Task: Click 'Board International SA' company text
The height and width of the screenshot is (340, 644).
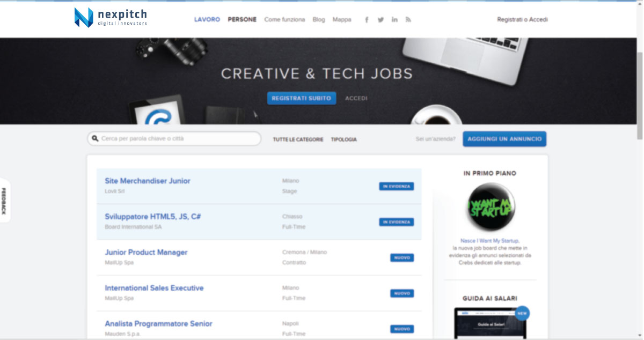Action: (133, 227)
